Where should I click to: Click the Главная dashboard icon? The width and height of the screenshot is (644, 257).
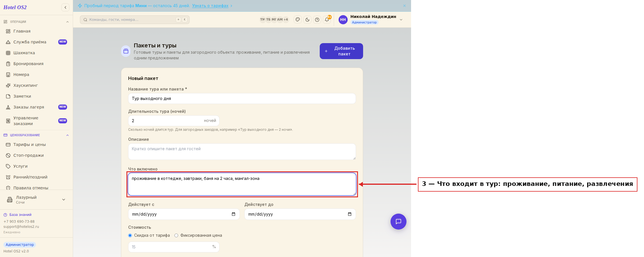pos(8,31)
